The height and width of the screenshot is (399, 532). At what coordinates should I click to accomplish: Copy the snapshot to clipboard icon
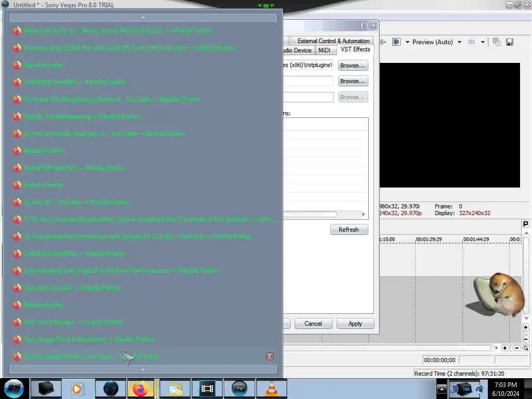(x=497, y=42)
